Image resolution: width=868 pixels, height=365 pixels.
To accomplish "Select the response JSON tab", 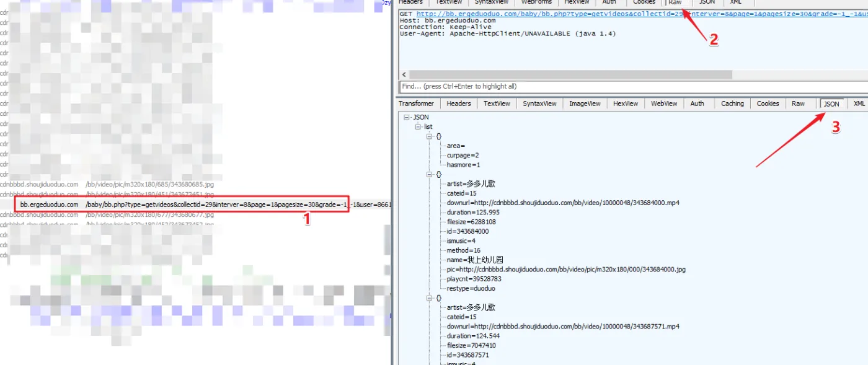I will [x=831, y=104].
